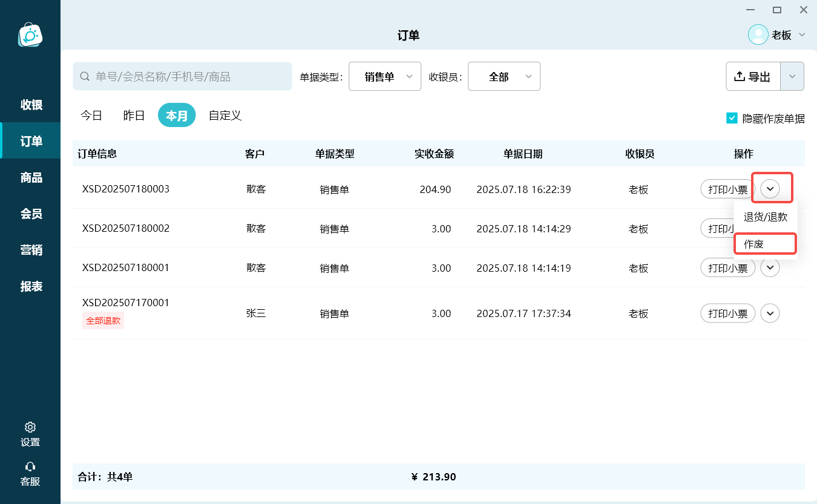
Task: Click the 老板 user avatar
Action: pos(758,34)
